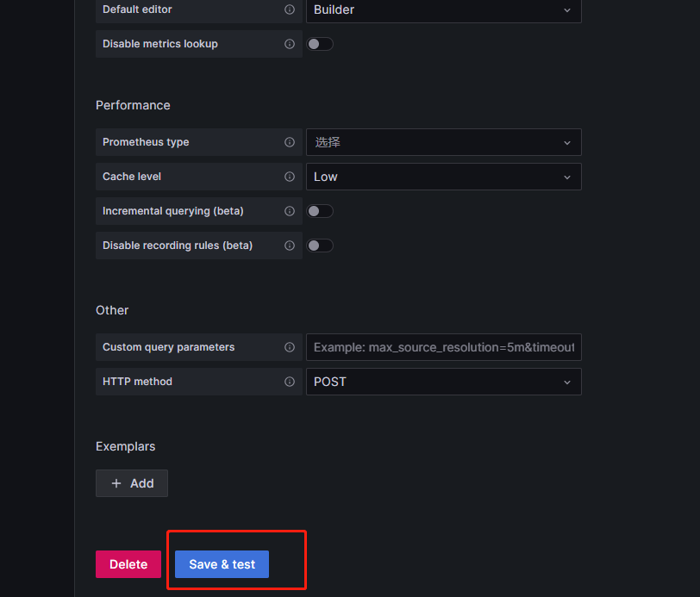Click info icon next to Default editor
Viewport: 700px width, 597px height.
tap(290, 9)
